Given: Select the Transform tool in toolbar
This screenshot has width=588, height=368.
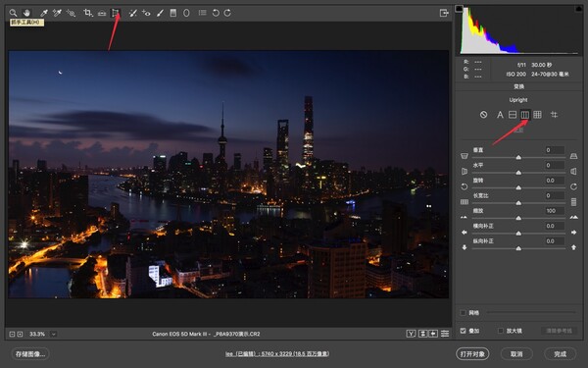Looking at the screenshot, I should 116,13.
